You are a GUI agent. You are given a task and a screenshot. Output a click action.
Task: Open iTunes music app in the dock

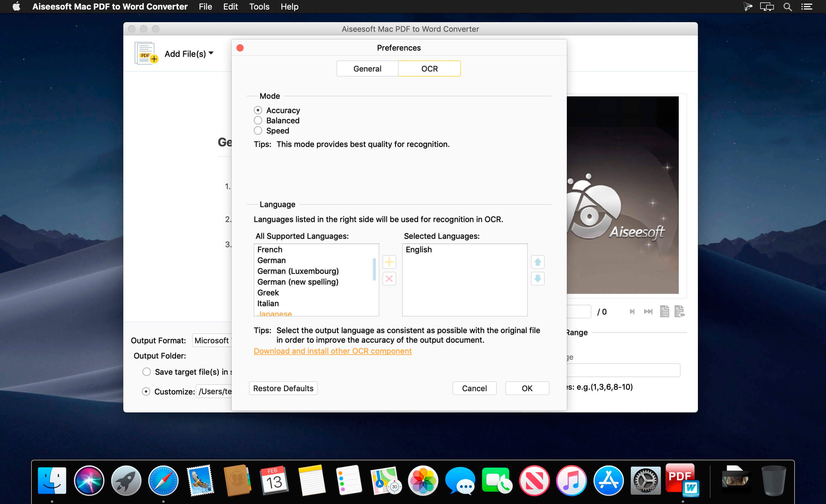click(571, 481)
